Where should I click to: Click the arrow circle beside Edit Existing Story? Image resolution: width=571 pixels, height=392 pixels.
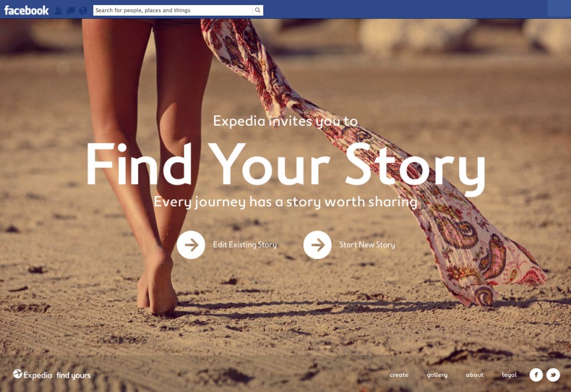click(x=191, y=245)
